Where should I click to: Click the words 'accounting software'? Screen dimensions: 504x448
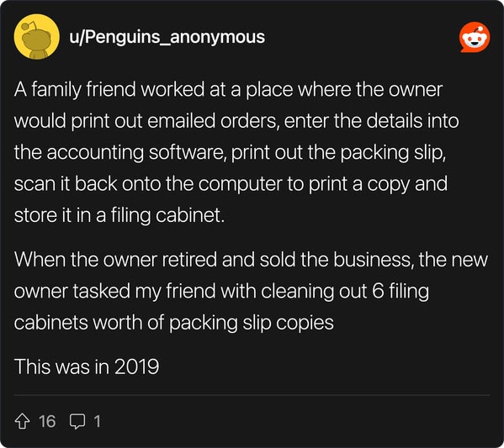[137, 152]
